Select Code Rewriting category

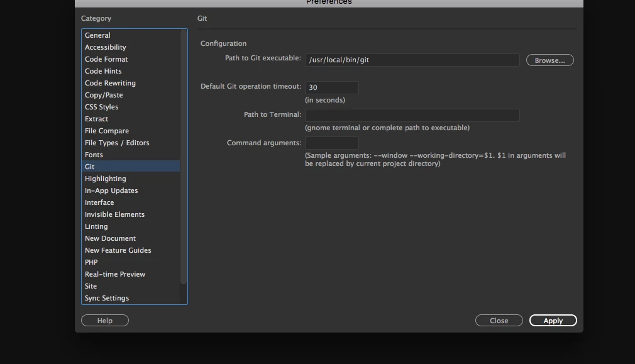pos(130,83)
